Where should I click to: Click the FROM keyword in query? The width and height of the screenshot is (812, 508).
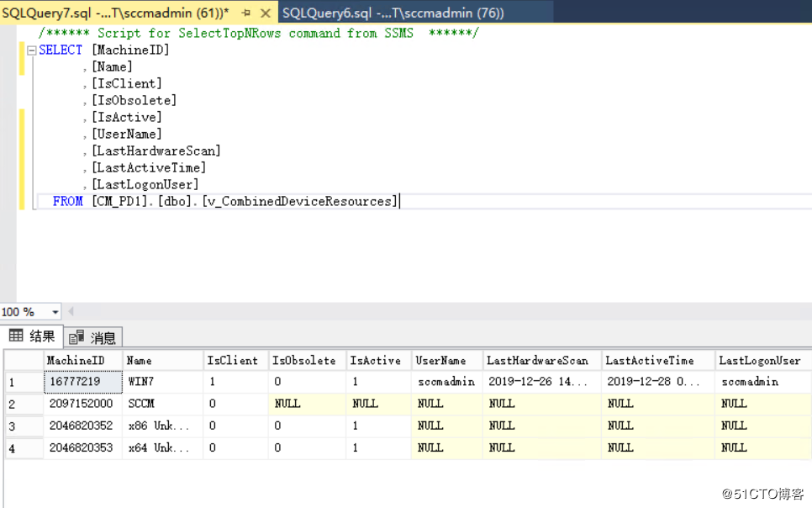[67, 201]
